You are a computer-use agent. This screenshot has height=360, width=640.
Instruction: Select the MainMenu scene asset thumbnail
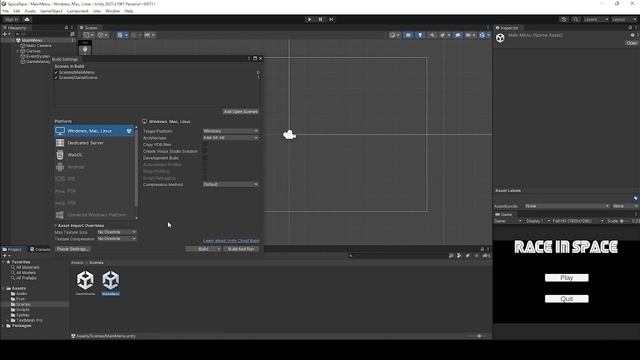[111, 280]
